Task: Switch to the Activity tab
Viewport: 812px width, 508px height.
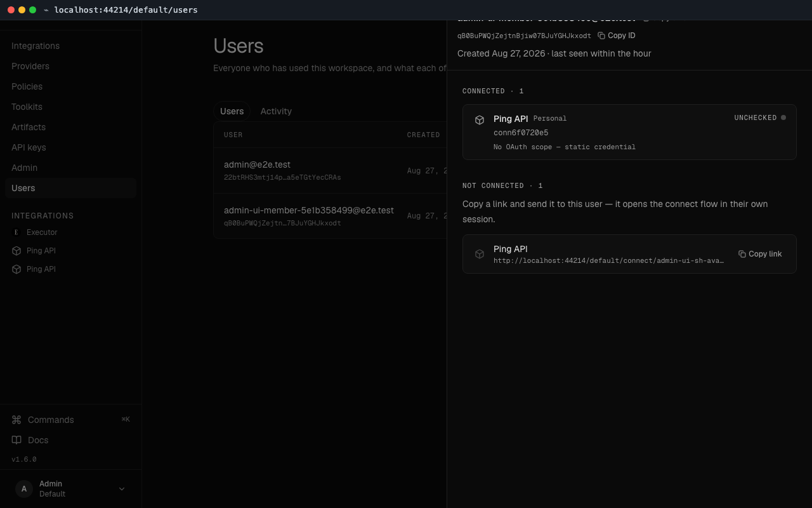Action: click(276, 111)
